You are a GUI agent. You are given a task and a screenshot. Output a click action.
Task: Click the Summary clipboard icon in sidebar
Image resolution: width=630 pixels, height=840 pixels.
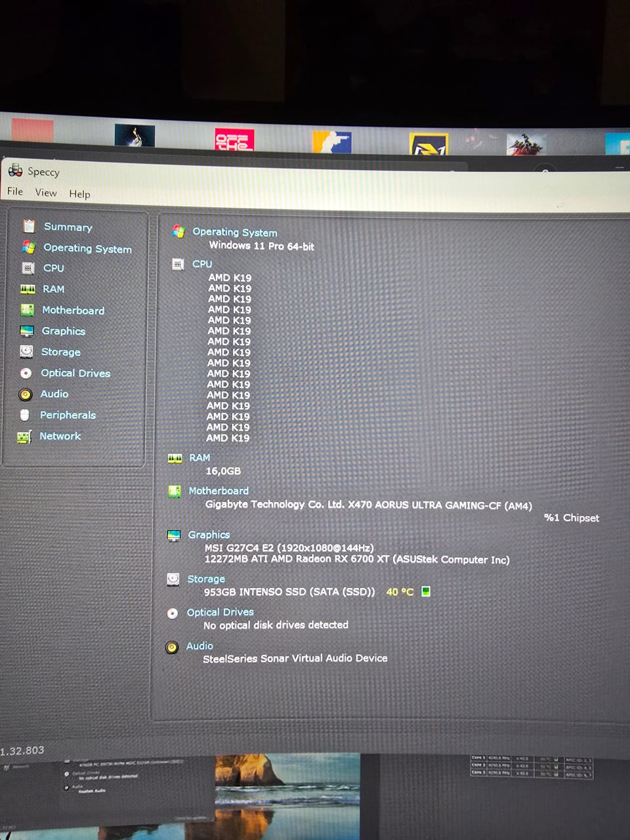pos(29,226)
